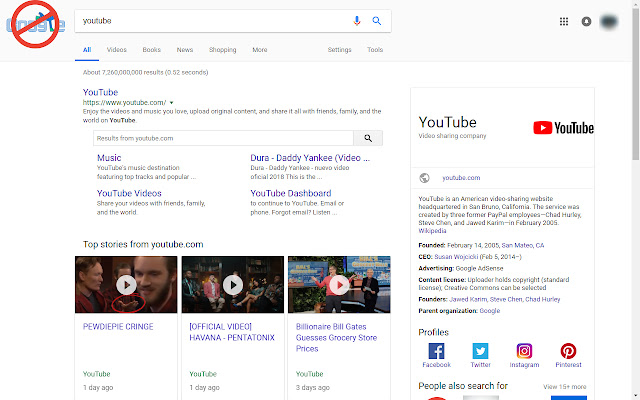
Task: Click the sitelinks search magnifier button
Action: [x=368, y=138]
